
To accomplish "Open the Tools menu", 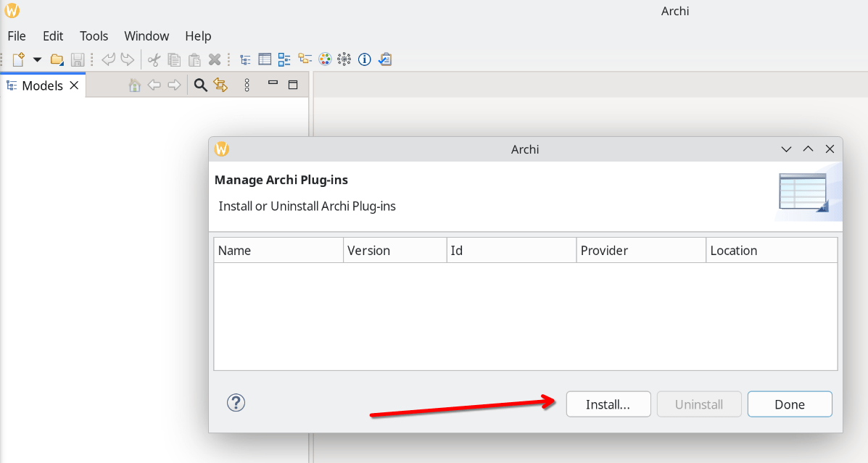I will pyautogui.click(x=94, y=36).
